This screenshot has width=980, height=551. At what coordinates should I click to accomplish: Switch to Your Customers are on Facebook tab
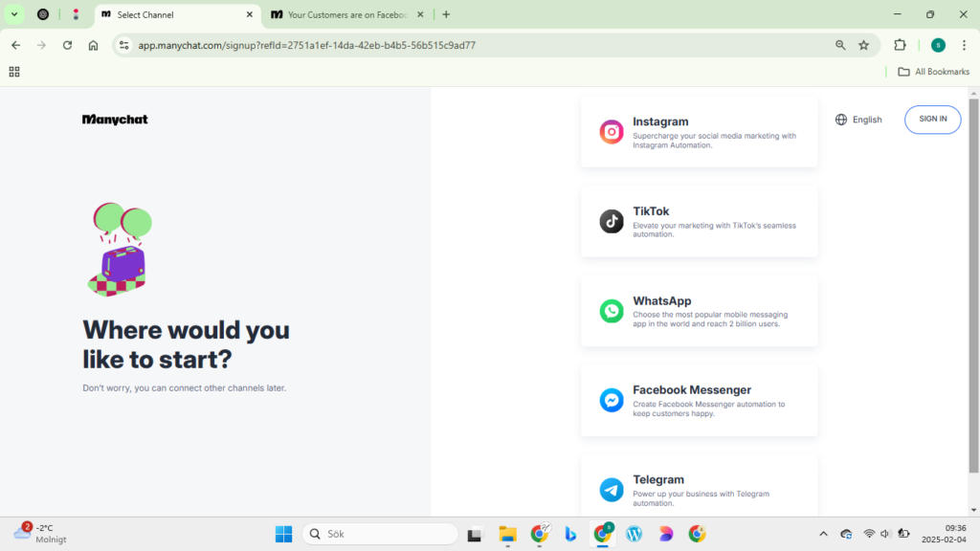pyautogui.click(x=347, y=14)
